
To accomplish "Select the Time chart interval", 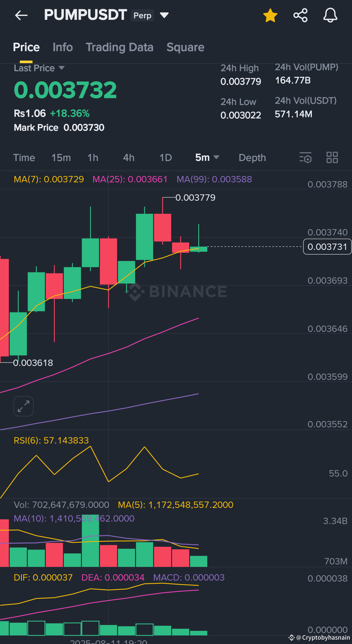I will tap(24, 158).
